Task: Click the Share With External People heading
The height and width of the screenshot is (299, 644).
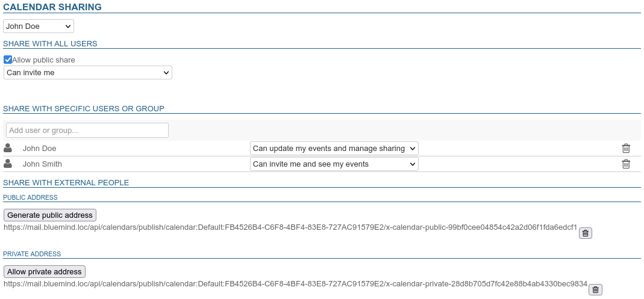Action: (66, 182)
